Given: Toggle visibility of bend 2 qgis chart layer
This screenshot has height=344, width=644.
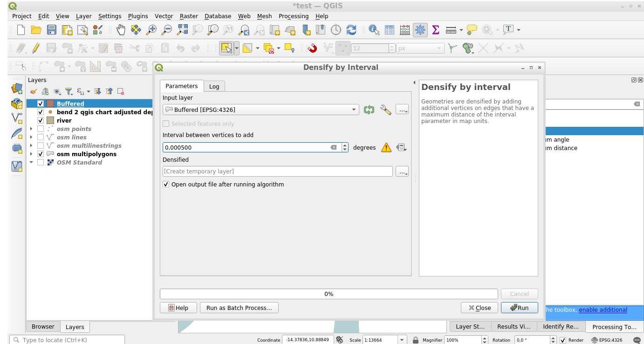Looking at the screenshot, I should point(41,112).
